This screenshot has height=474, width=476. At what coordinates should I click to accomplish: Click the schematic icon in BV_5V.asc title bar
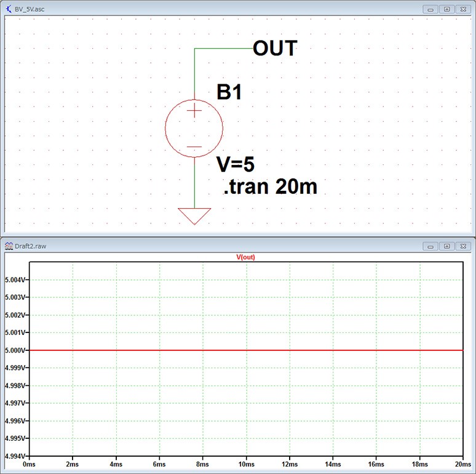pos(8,9)
